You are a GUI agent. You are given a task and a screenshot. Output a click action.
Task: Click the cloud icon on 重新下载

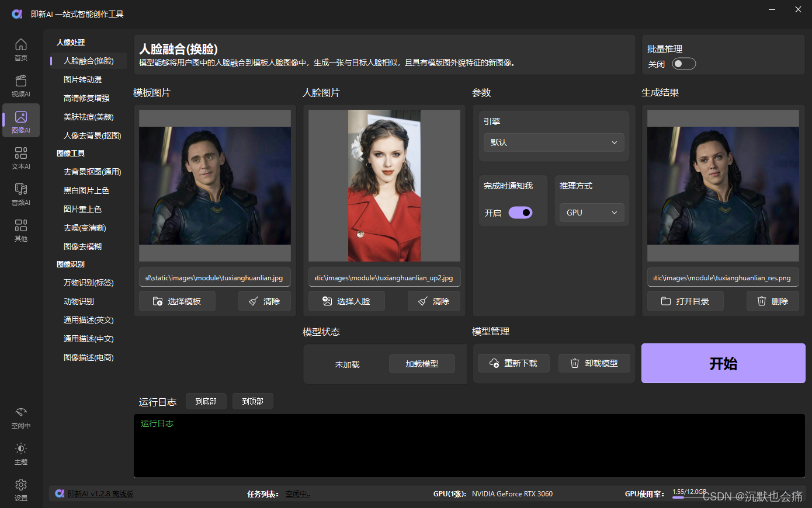coord(494,363)
